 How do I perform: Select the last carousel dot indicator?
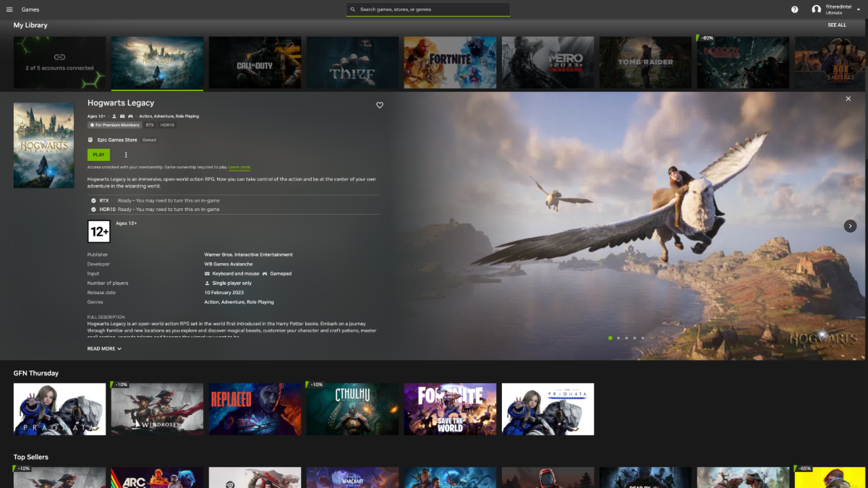642,338
